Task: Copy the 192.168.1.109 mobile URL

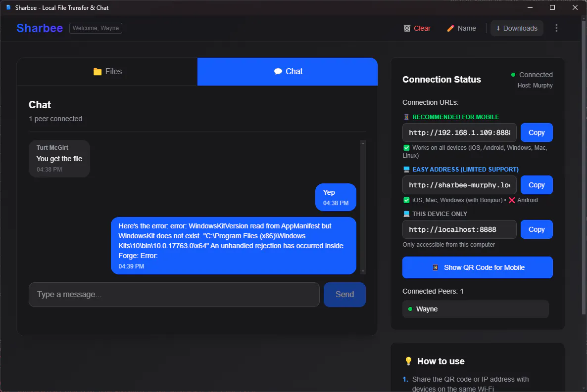Action: click(x=537, y=132)
